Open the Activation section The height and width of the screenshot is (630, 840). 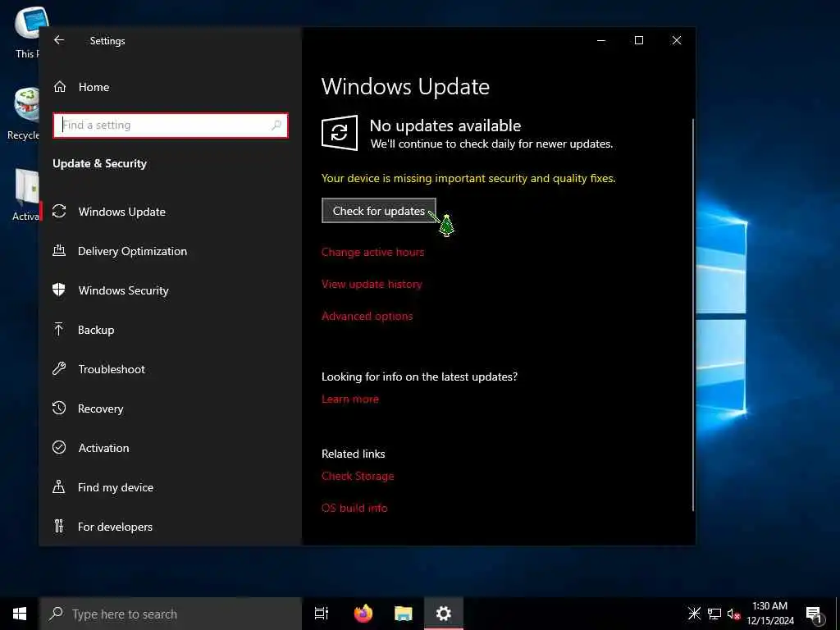coord(103,448)
